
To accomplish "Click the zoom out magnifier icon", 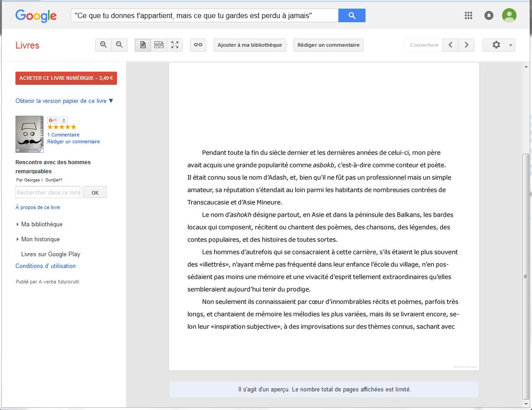I will [119, 45].
